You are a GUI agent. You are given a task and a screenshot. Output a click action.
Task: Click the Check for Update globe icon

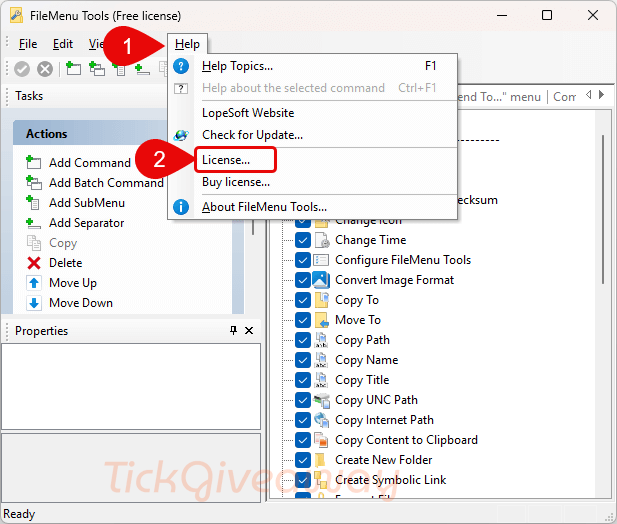[181, 135]
